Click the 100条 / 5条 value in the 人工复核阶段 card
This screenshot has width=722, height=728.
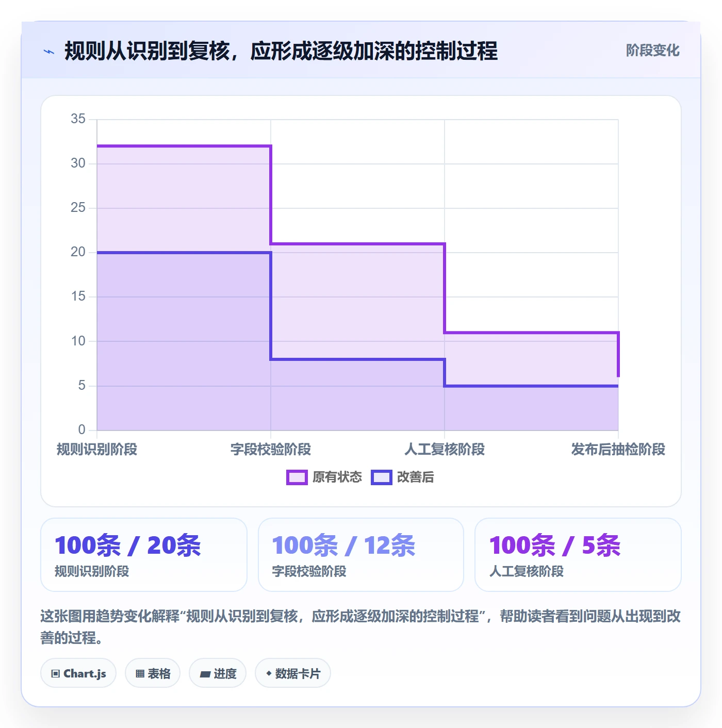click(555, 545)
